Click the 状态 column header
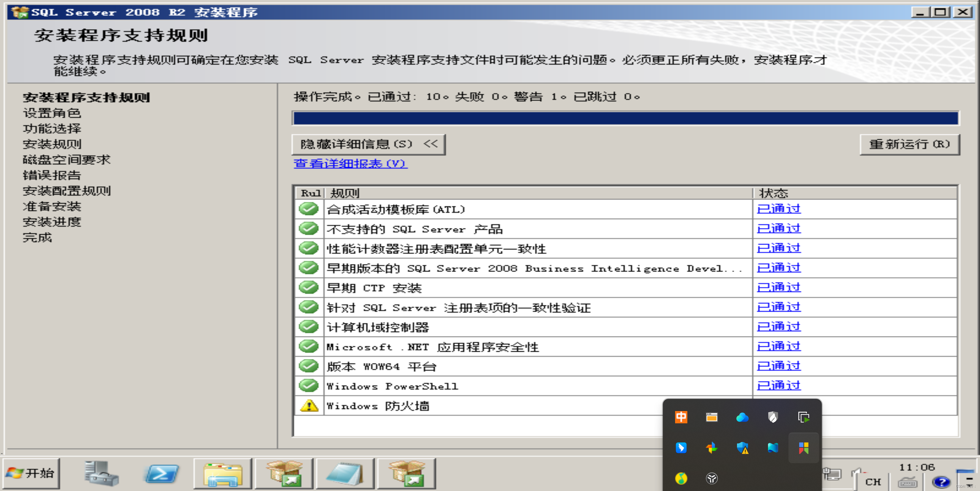The height and width of the screenshot is (491, 980). 855,193
